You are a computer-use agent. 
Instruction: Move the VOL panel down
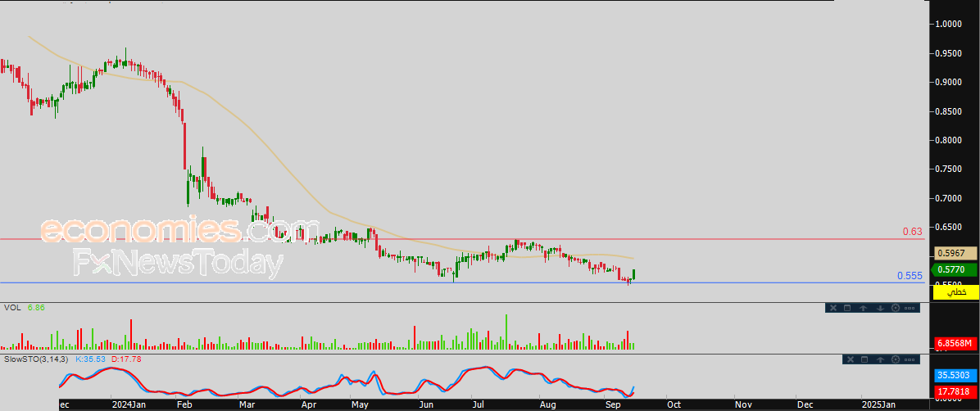coord(880,308)
